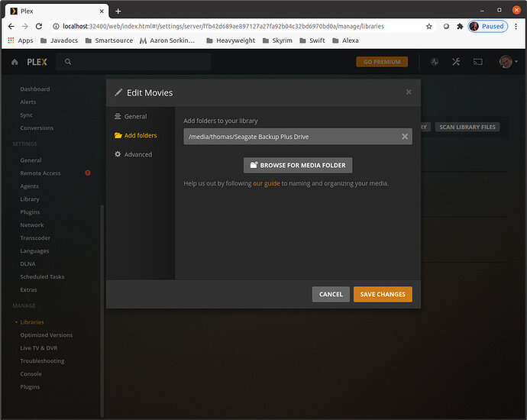Open Heavyweight bookmark folder

pos(231,40)
